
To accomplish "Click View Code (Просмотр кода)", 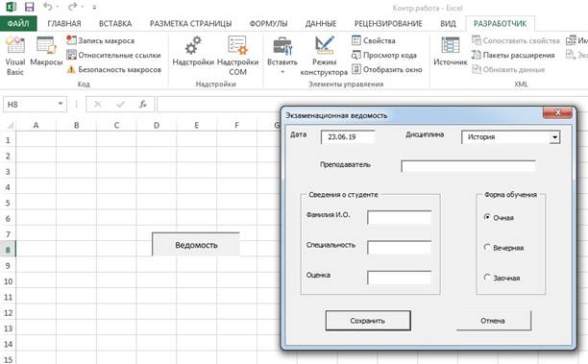I will pyautogui.click(x=384, y=55).
